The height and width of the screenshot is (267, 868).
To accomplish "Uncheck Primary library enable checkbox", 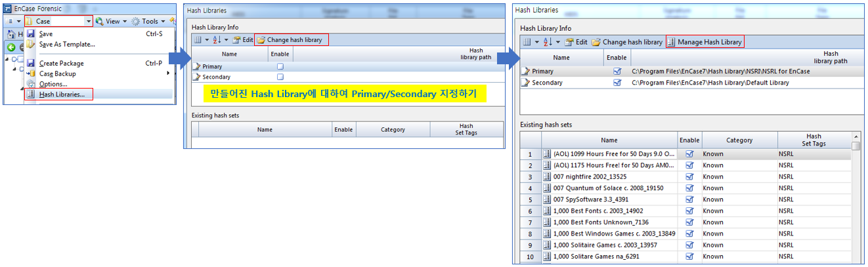I will pos(616,71).
